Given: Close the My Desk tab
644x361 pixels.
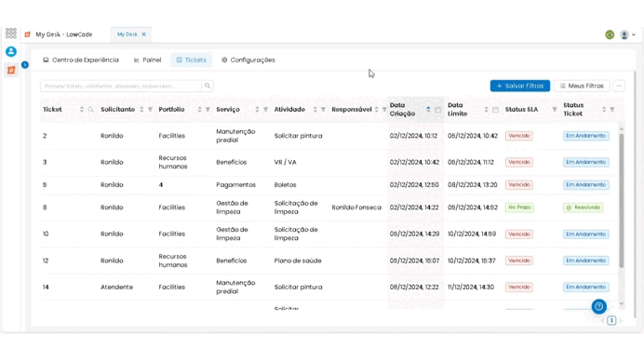Looking at the screenshot, I should tap(143, 34).
